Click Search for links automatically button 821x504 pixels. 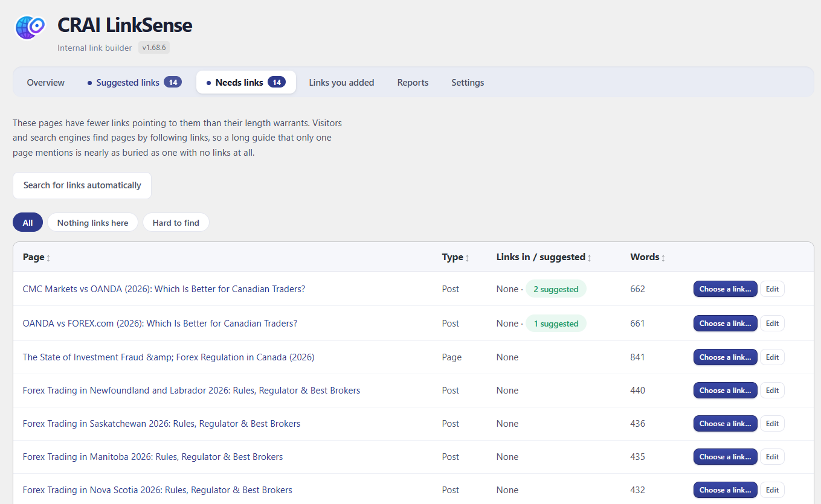point(82,185)
